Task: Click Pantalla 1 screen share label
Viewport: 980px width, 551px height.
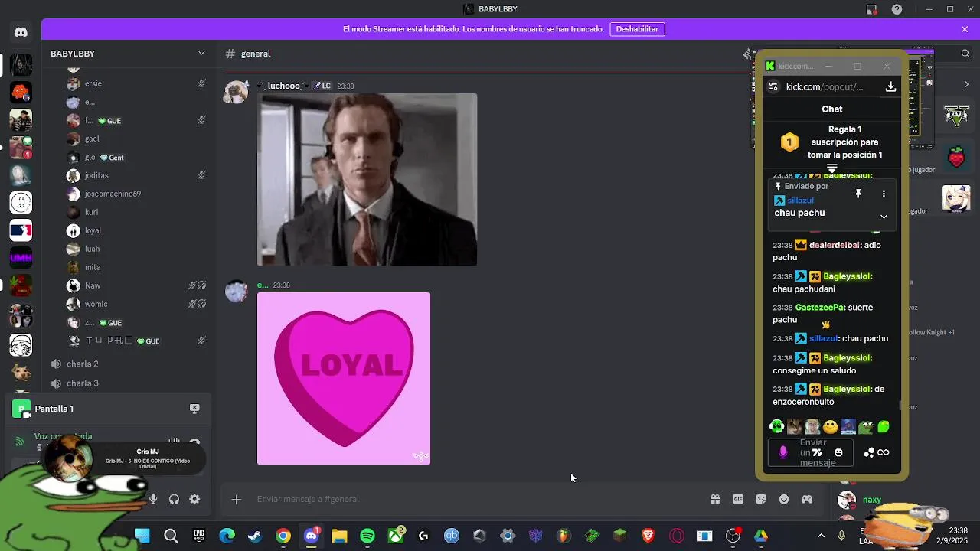Action: tap(54, 409)
